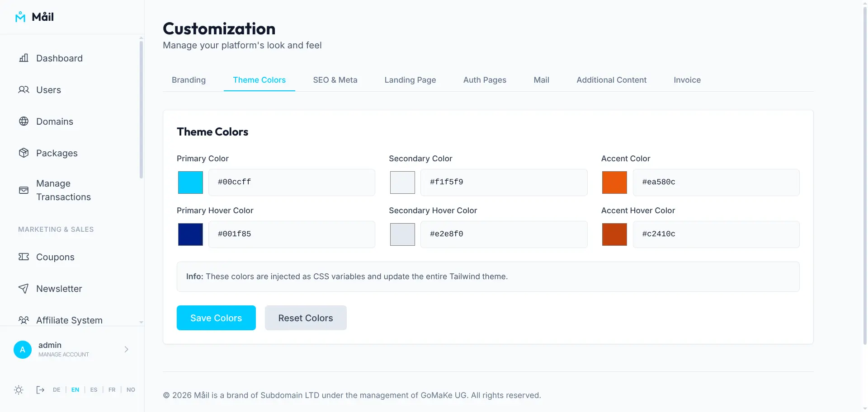Screen dimensions: 868x412
Task: Switch language to FR
Action: tap(112, 390)
